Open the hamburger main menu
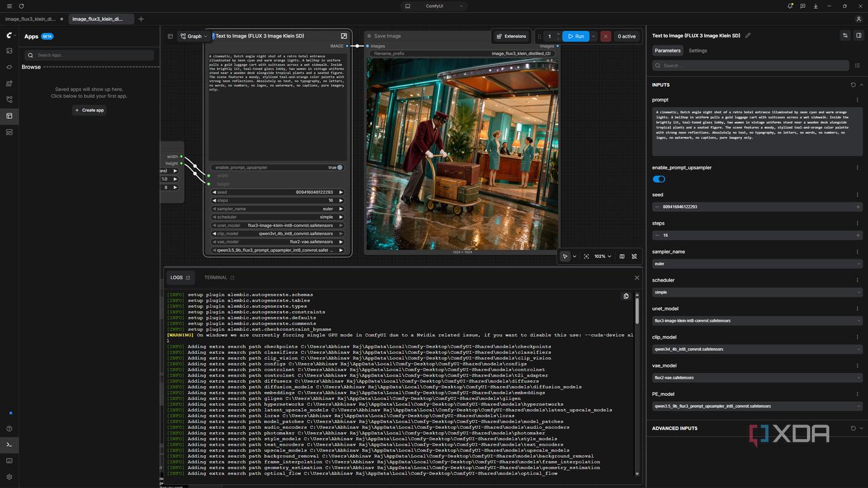868x488 pixels. pos(9,6)
